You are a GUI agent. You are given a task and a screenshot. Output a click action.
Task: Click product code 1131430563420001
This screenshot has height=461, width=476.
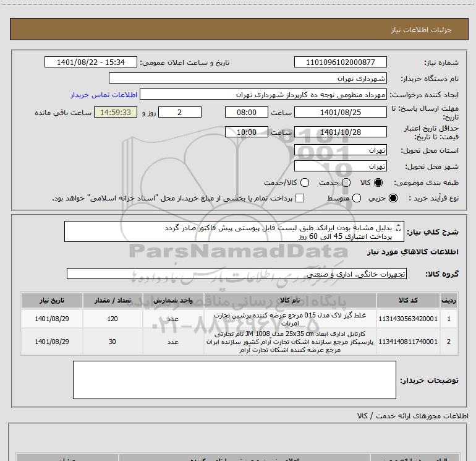pos(408,319)
